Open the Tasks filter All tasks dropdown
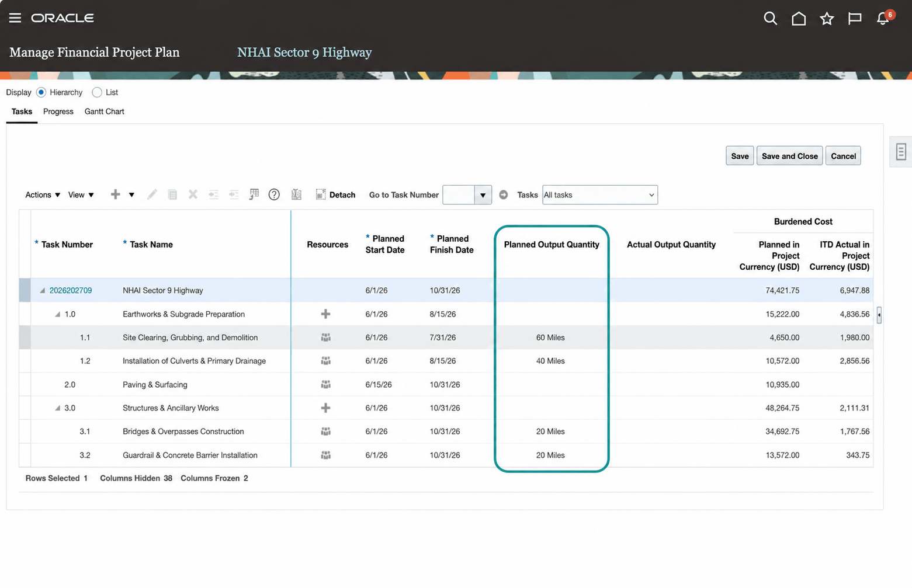The height and width of the screenshot is (588, 912). click(600, 195)
